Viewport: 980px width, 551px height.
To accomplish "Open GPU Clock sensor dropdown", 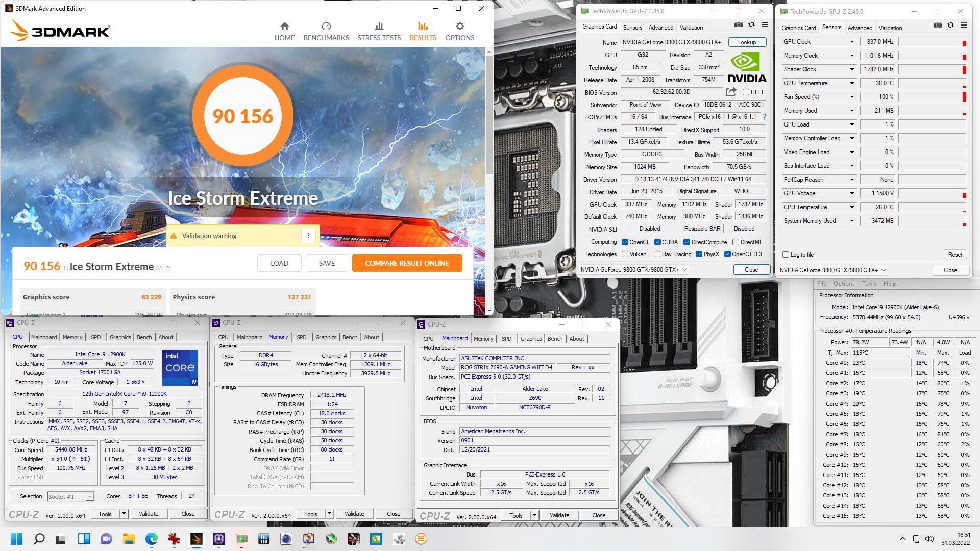I will [x=851, y=42].
